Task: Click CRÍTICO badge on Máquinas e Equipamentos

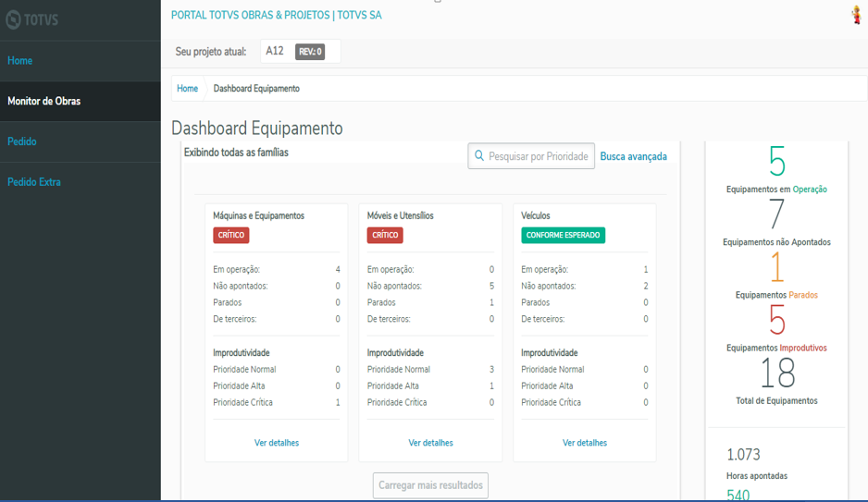Action: pyautogui.click(x=230, y=235)
